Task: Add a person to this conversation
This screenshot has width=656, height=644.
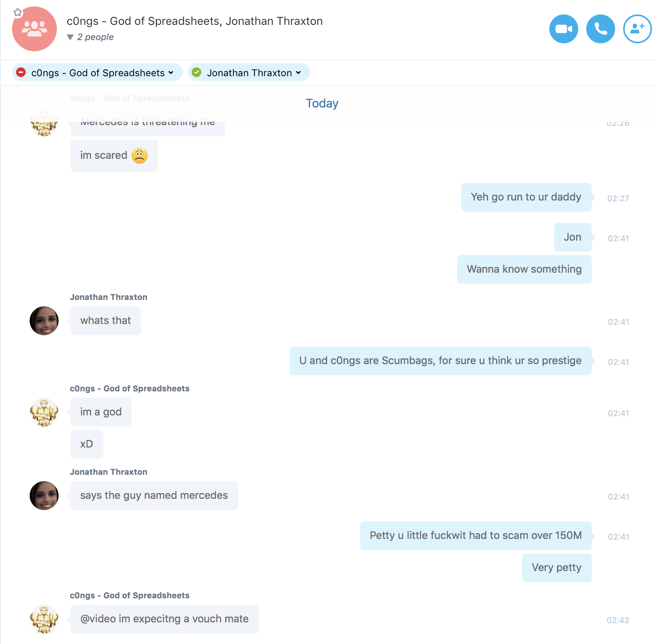Action: tap(637, 29)
